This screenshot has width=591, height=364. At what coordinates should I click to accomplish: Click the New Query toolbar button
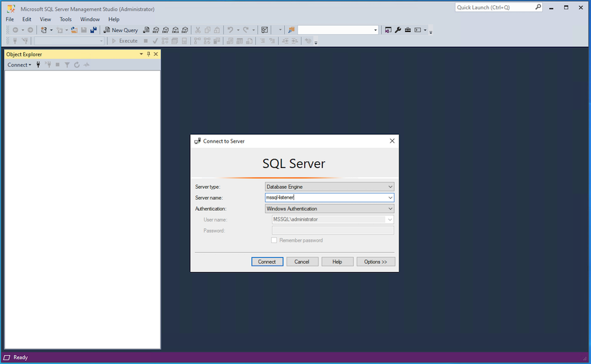pos(121,30)
